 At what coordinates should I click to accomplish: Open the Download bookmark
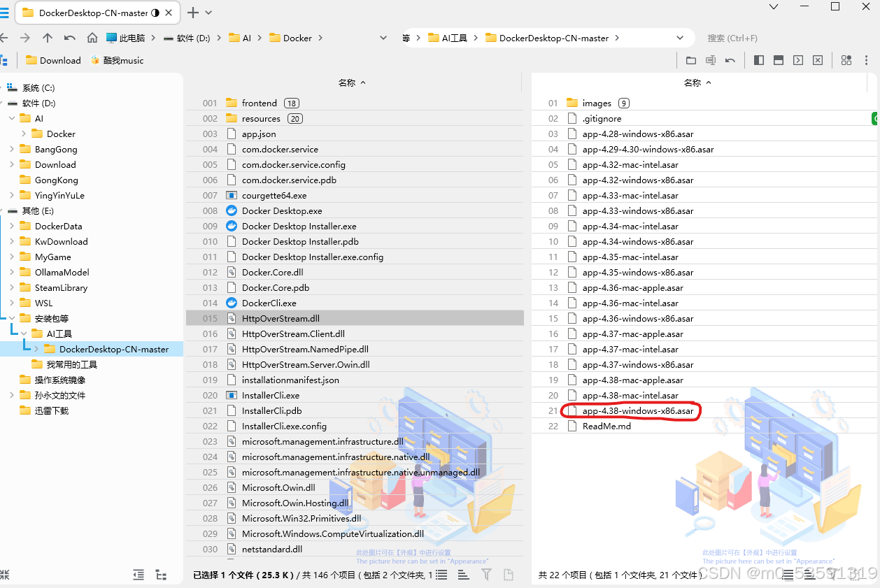coord(53,60)
